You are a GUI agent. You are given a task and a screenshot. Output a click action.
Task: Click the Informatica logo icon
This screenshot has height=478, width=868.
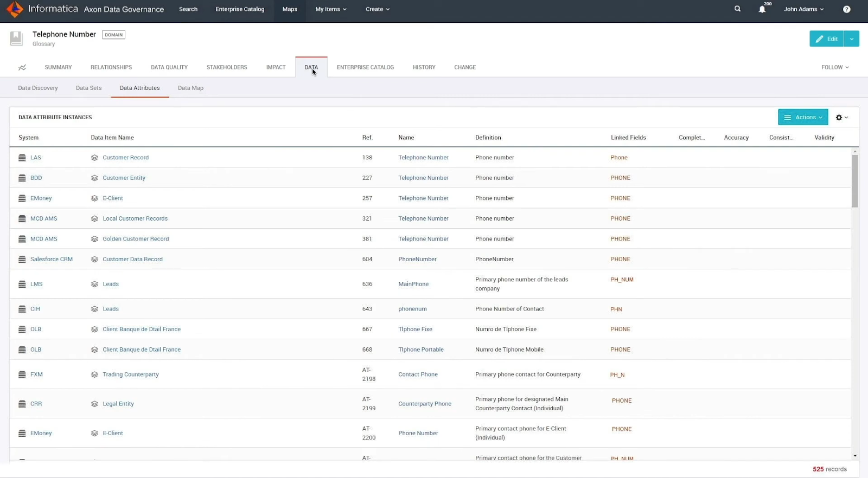coord(14,9)
